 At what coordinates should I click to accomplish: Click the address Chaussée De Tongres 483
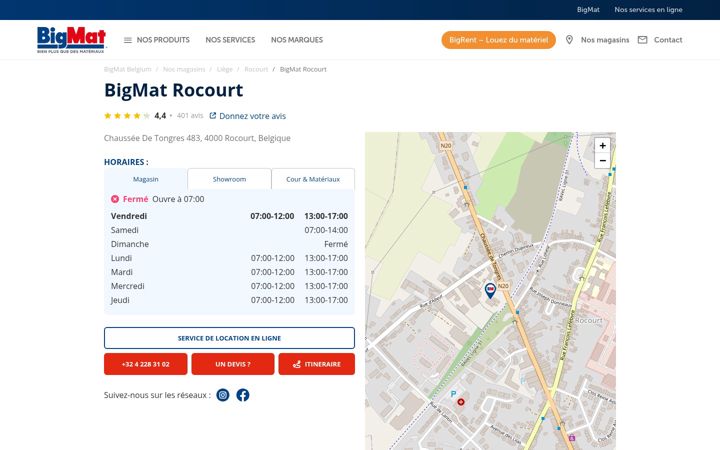tap(197, 138)
